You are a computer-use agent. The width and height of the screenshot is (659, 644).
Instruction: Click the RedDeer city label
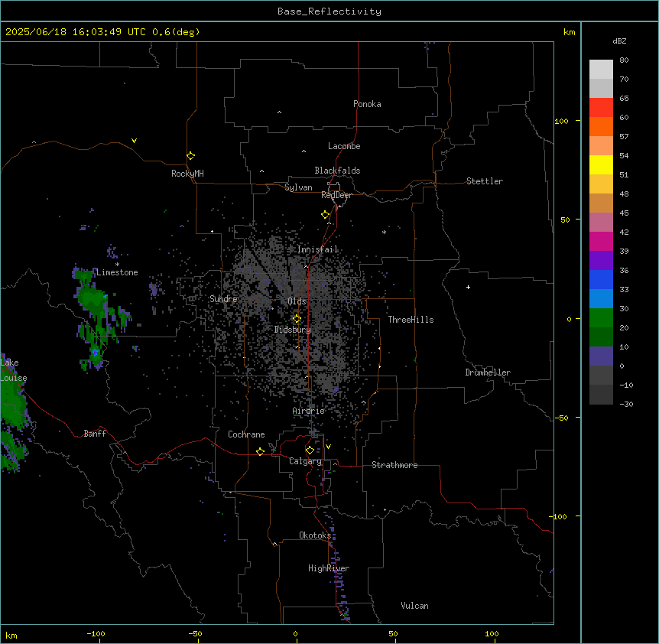coord(336,195)
